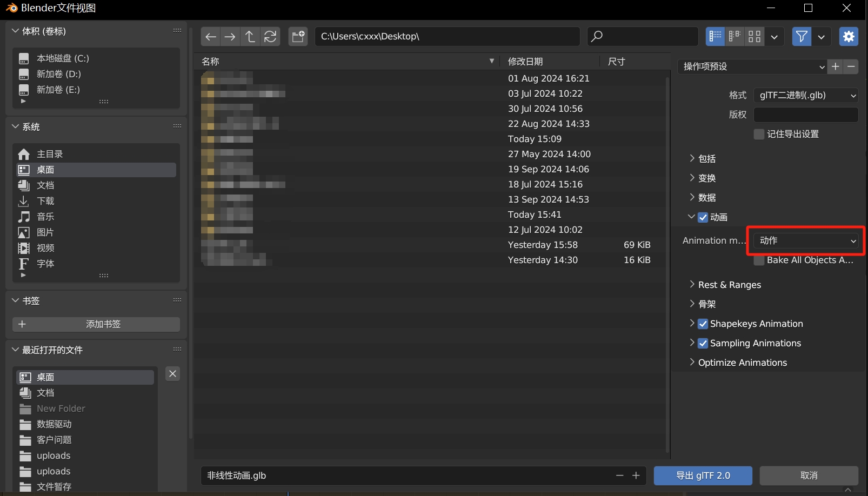Click the directory path field

447,36
